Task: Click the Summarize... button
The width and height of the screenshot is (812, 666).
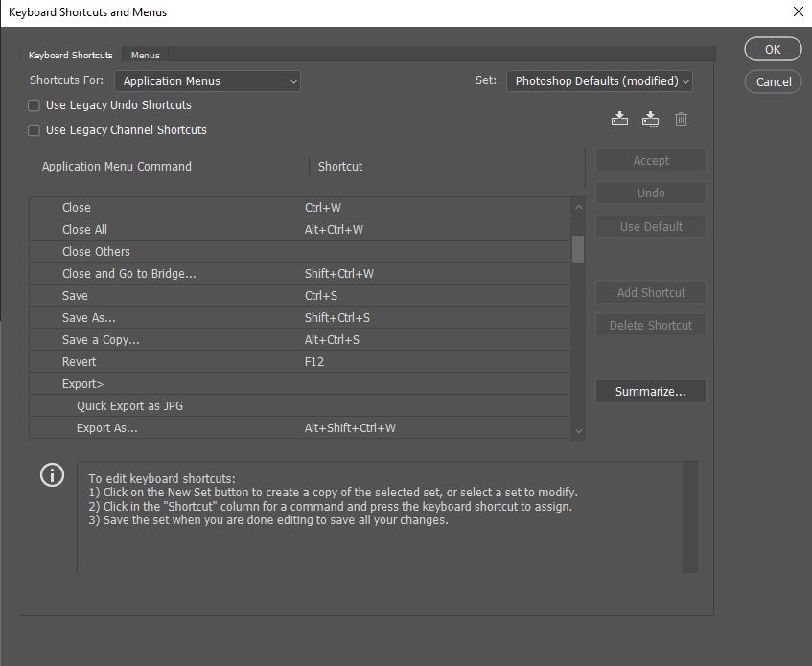Action: pos(650,391)
